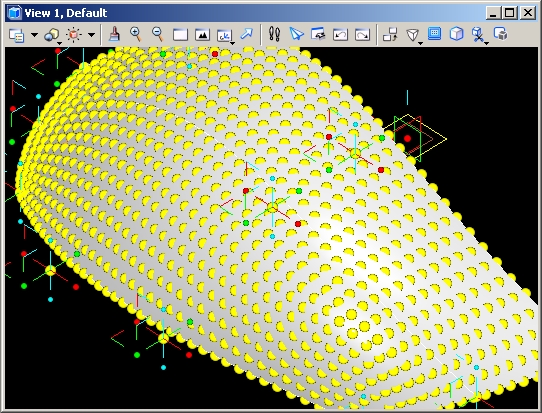
Task: Open the View Attributes tool
Action: (x=16, y=35)
